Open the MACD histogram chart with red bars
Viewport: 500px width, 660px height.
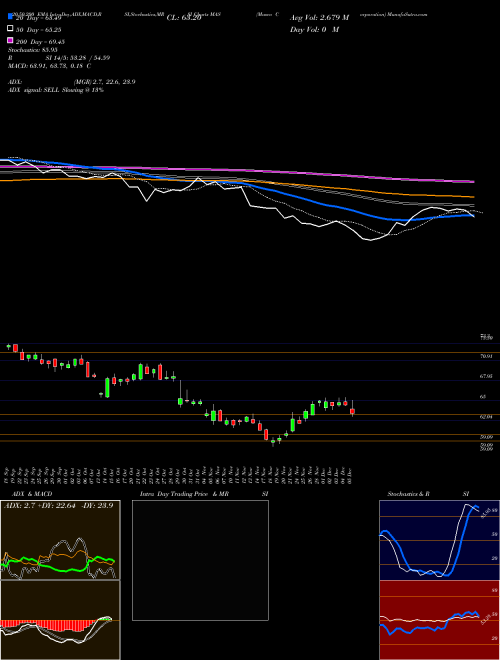pyautogui.click(x=60, y=620)
